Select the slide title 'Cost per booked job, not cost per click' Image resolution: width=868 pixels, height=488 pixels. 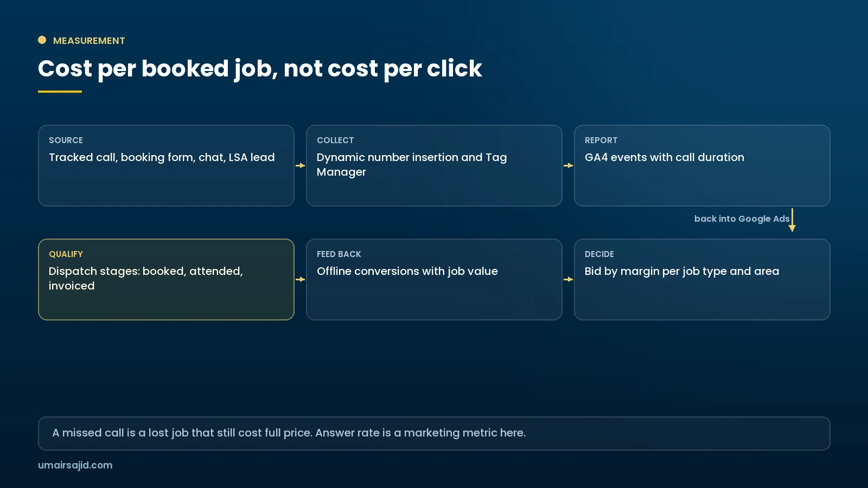click(x=260, y=69)
